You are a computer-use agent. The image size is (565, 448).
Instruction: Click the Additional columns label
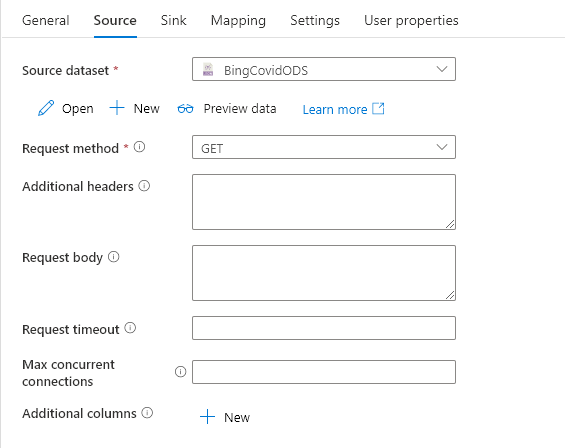(79, 413)
